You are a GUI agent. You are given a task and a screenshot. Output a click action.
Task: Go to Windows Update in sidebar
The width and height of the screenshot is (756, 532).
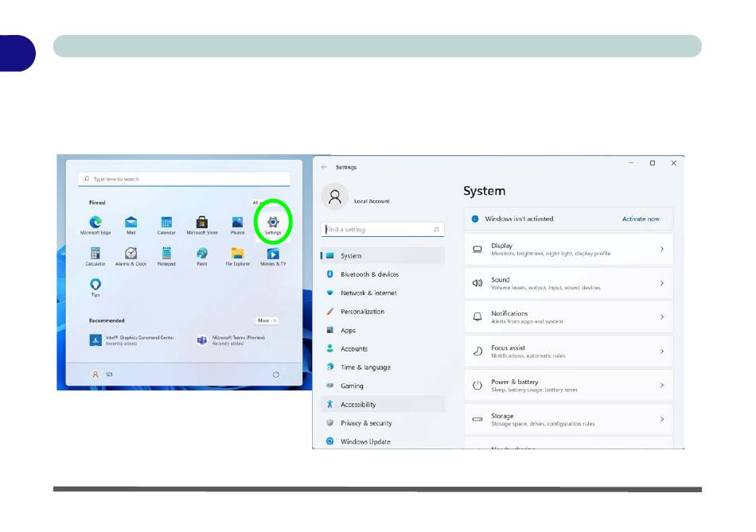coord(365,442)
